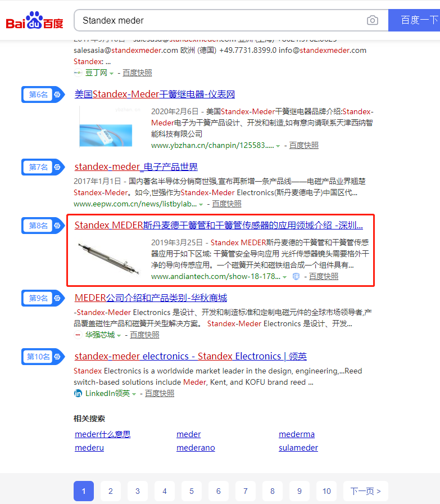
Task: Go to results page 3
Action: [x=138, y=491]
